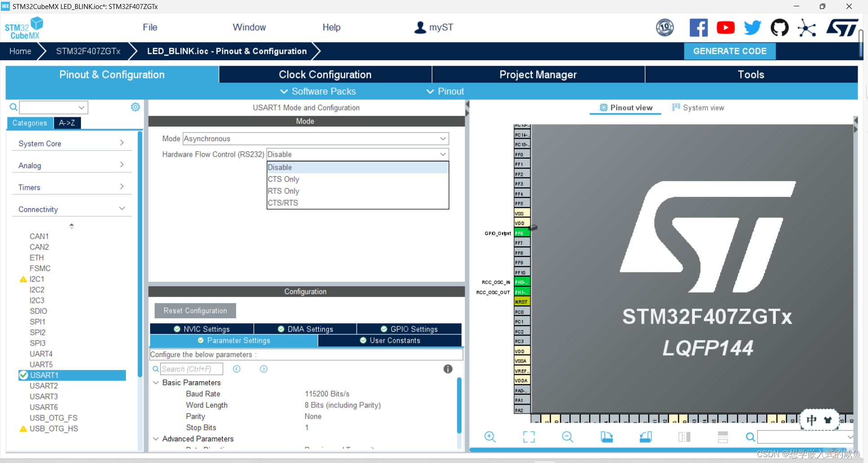Click the GENERATE CODE button

tap(729, 51)
